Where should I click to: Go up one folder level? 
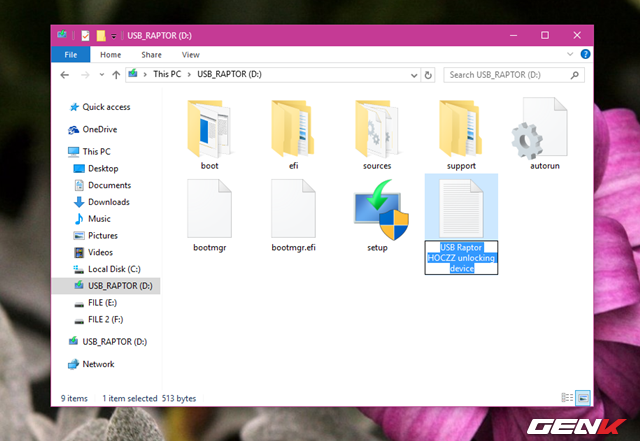(x=116, y=75)
